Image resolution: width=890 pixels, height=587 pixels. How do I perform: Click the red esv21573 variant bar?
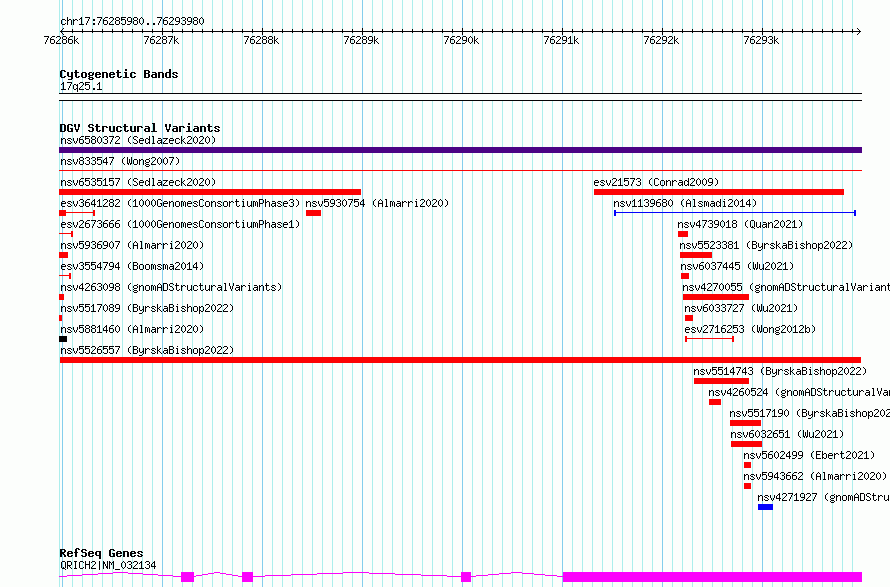tap(719, 192)
